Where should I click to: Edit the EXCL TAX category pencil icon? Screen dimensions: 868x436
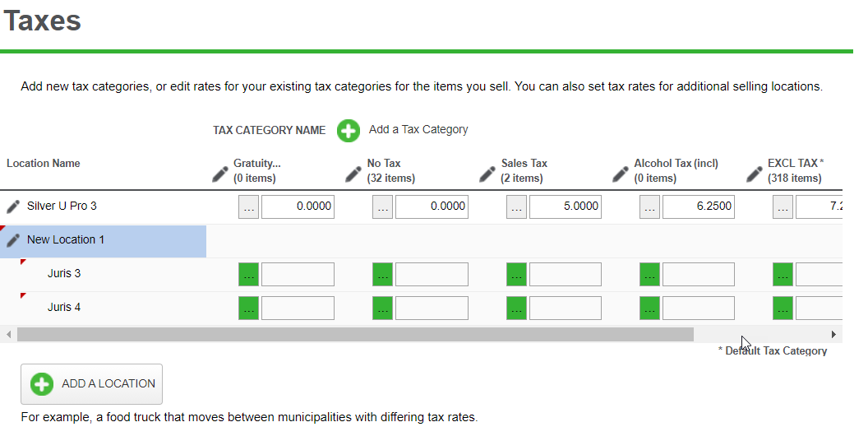pyautogui.click(x=754, y=174)
